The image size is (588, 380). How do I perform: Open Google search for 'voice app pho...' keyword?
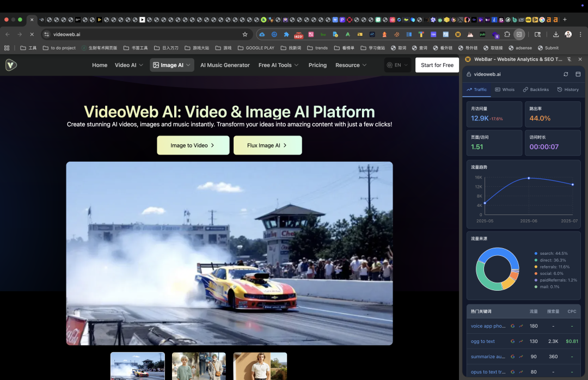pos(513,326)
